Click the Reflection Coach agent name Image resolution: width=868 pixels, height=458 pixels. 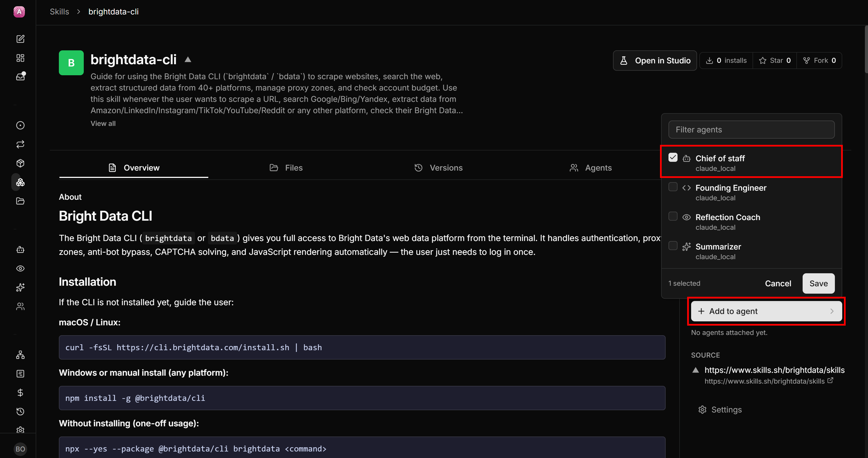(x=728, y=217)
